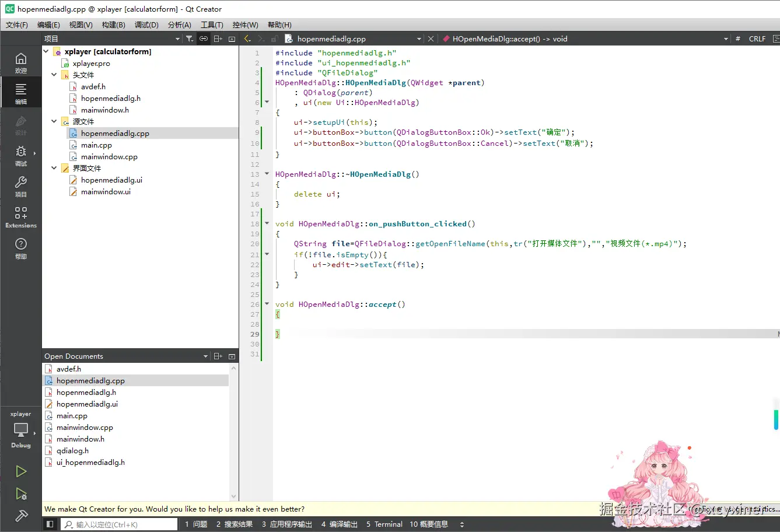Open the Help (帮助) mode
Viewport: 780px width, 532px height.
[x=21, y=248]
